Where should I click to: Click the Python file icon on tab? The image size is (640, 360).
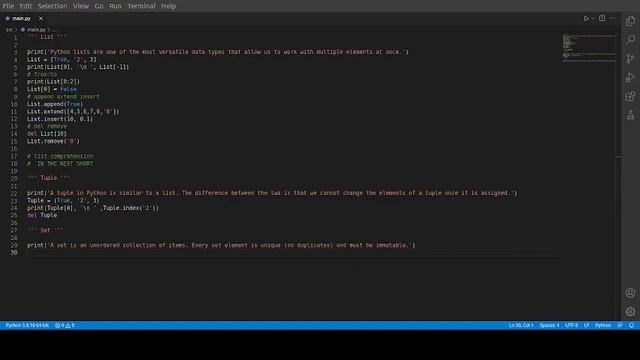(x=7, y=18)
